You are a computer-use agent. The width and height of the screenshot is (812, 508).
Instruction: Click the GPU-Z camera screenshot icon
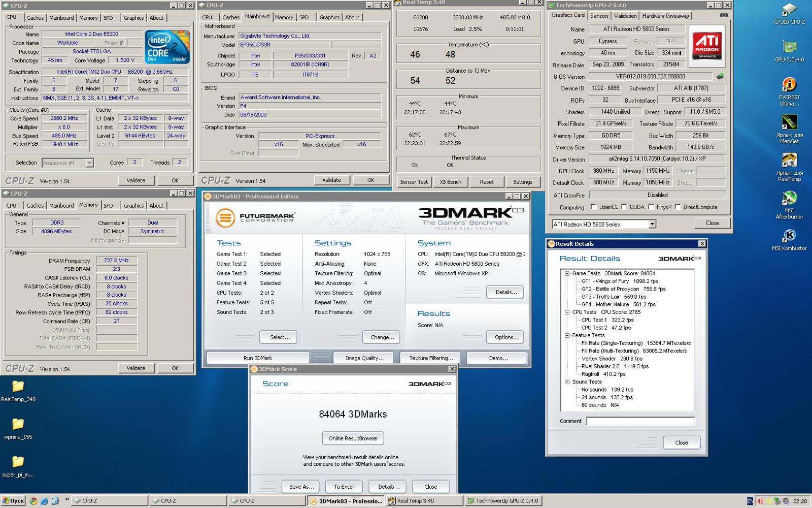click(724, 15)
